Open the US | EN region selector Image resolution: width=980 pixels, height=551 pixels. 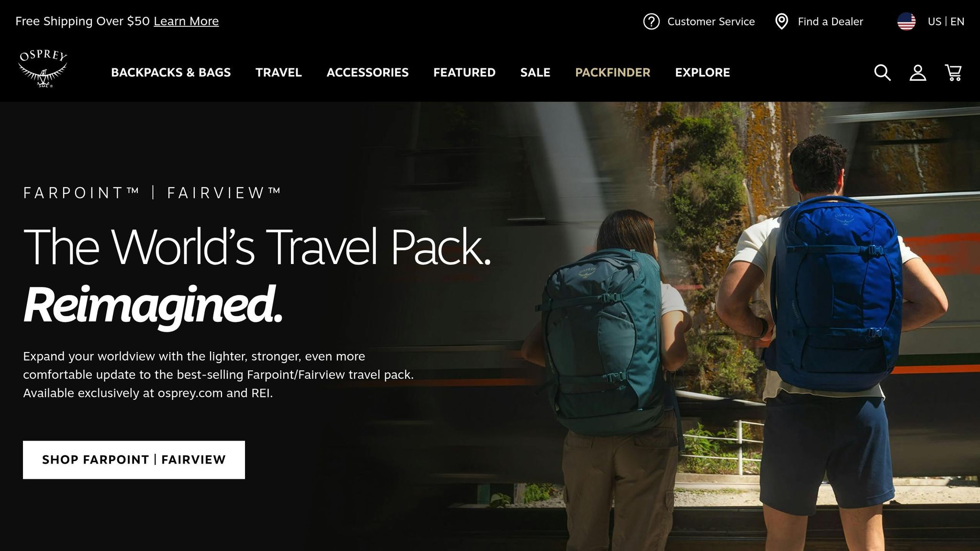[946, 22]
